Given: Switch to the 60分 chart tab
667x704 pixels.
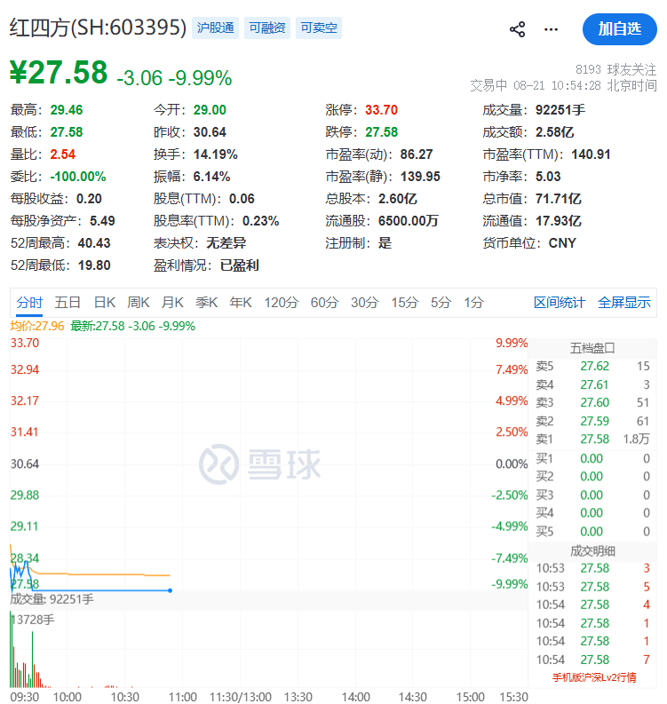Looking at the screenshot, I should (x=324, y=303).
